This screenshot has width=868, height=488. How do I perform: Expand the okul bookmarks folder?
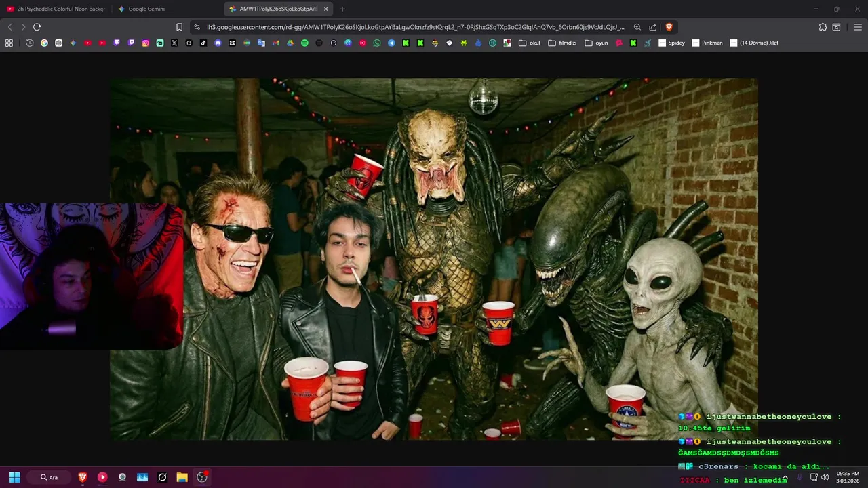click(530, 43)
